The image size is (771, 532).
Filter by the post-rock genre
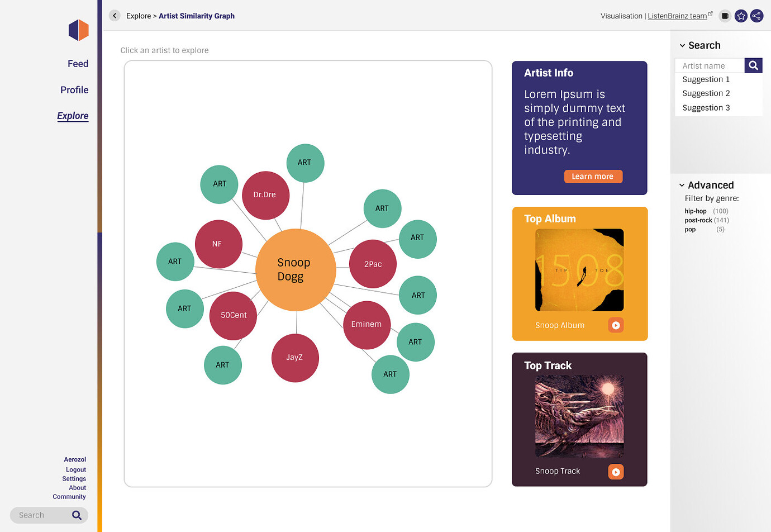coord(698,220)
